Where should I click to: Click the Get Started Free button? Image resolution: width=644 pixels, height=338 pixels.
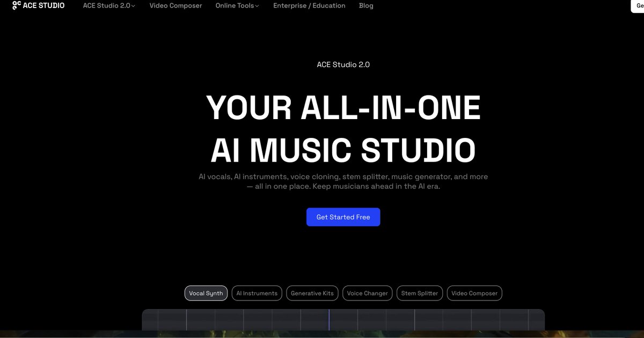(343, 217)
